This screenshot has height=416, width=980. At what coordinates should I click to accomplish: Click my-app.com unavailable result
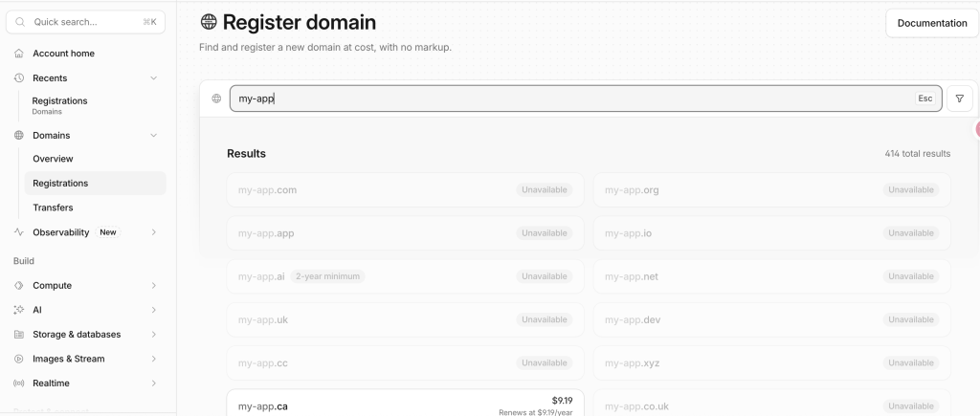tap(405, 190)
